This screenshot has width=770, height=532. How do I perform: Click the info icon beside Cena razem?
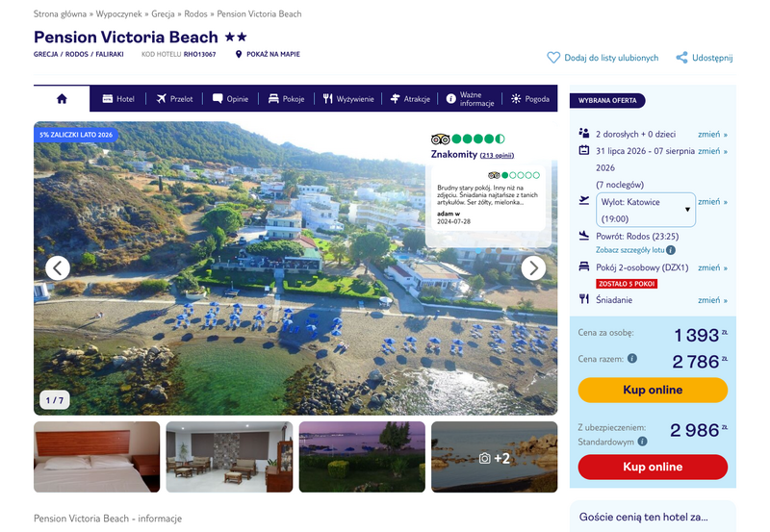[632, 358]
